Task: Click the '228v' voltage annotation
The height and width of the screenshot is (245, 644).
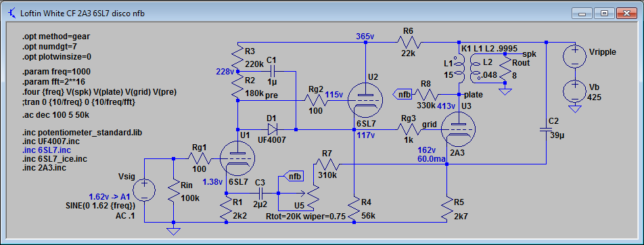Action: (225, 71)
